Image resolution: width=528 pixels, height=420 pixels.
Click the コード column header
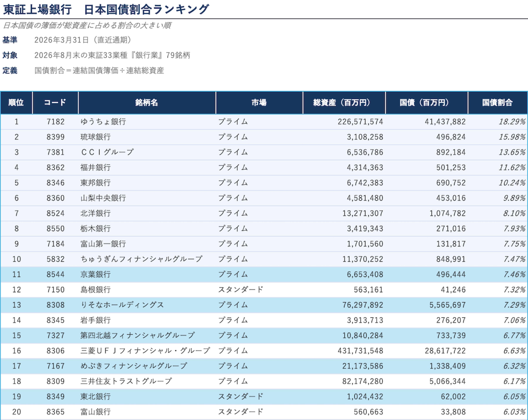click(55, 103)
